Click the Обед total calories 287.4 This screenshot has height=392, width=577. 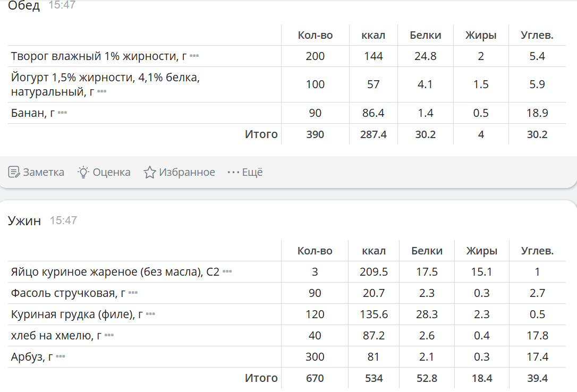374,134
